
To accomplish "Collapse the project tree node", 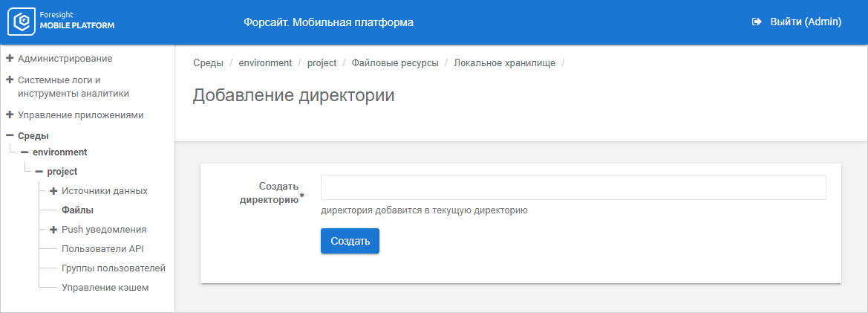I will pos(39,172).
